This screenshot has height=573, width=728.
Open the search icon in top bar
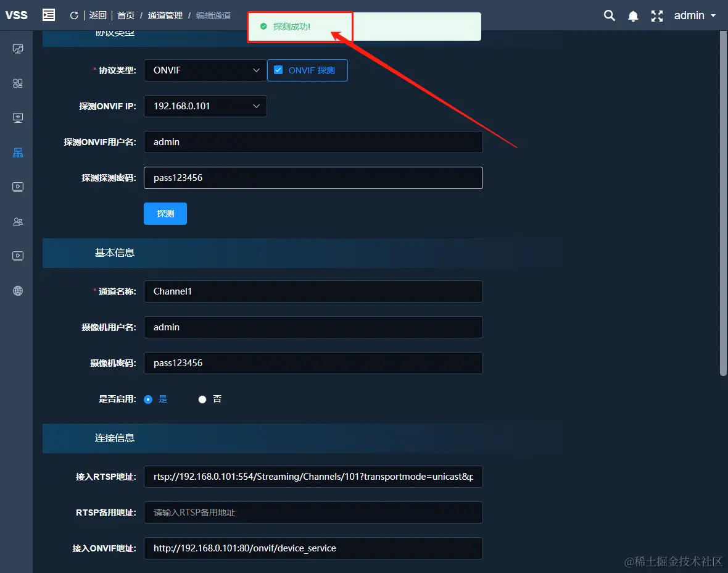(609, 15)
